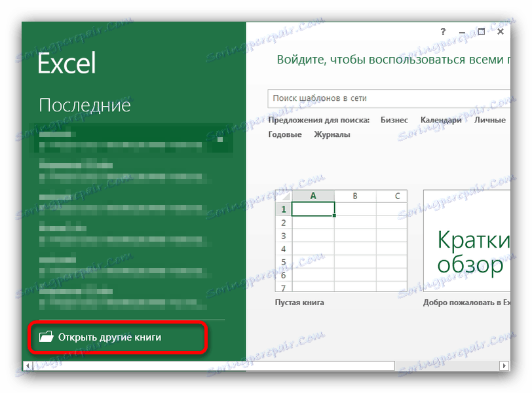Click the pin icon on first recent file
The height and width of the screenshot is (393, 532).
[x=220, y=140]
